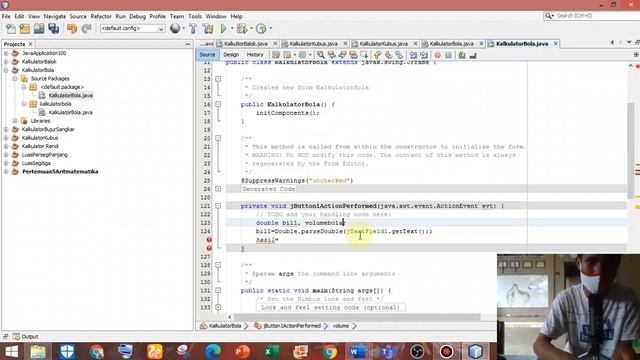640x360 pixels.
Task: Expand the KalkulatorBalok project node
Action: coord(6,62)
